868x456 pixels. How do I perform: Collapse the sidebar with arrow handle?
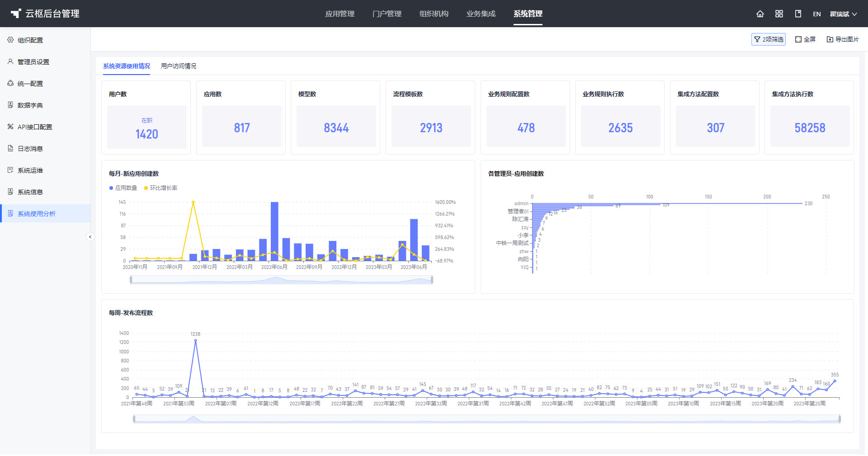click(x=90, y=237)
